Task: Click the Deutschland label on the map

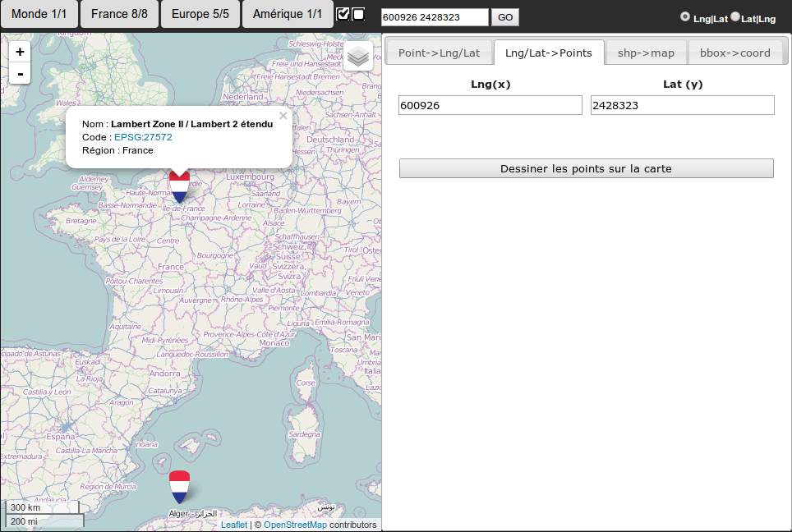Action: point(330,140)
